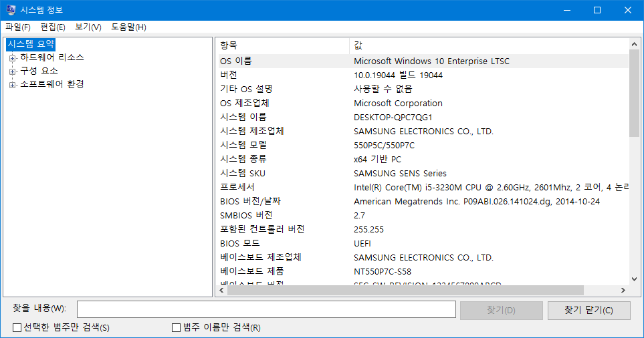Screen dimensions: 644x338
Task: Open the 파일(F) menu
Action: click(17, 27)
